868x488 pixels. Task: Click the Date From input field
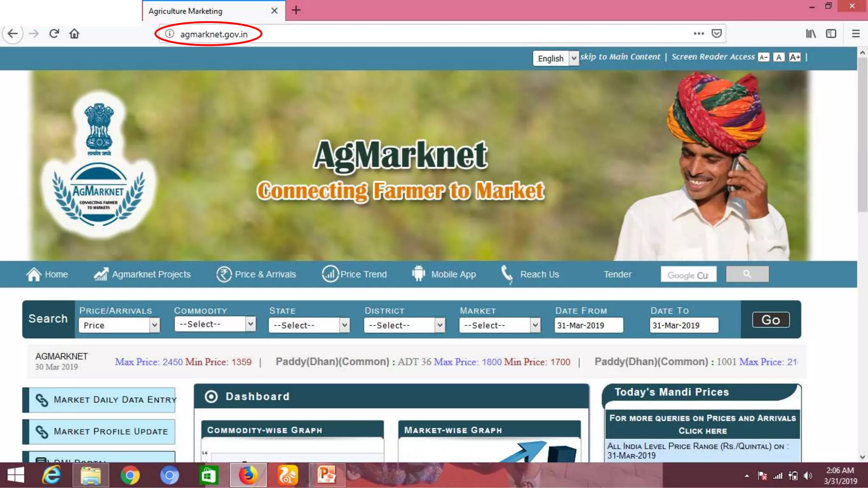coord(588,325)
